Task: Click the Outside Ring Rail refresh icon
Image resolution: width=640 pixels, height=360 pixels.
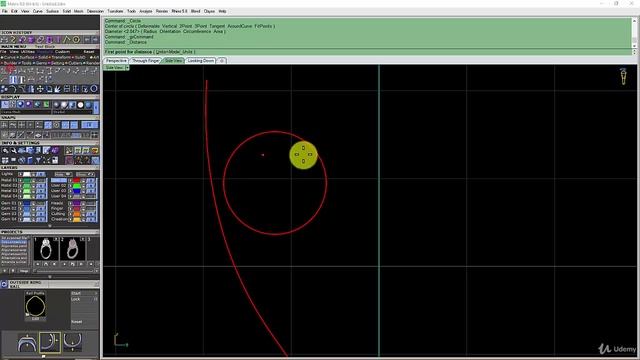Action: 4,284
